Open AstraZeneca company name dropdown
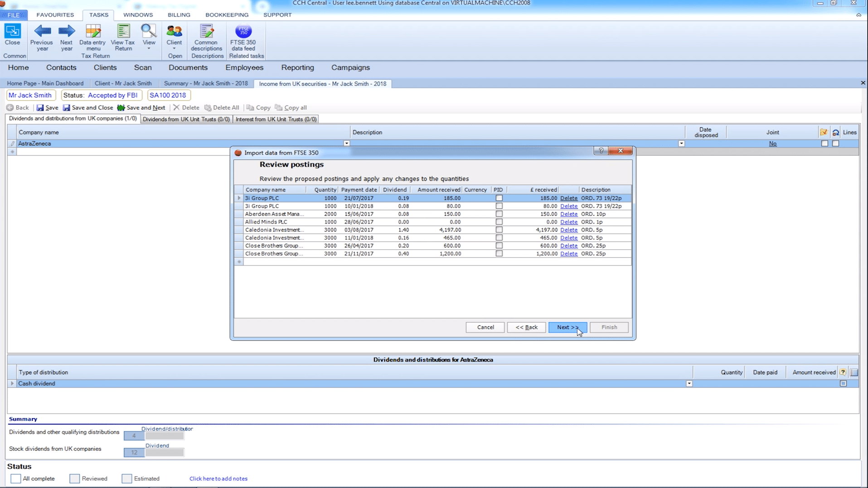This screenshot has width=868, height=488. pyautogui.click(x=347, y=144)
